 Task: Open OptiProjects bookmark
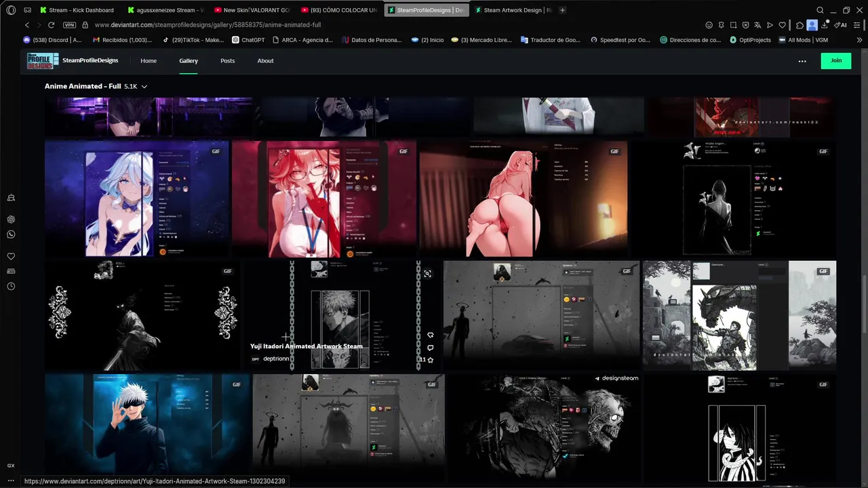[750, 40]
